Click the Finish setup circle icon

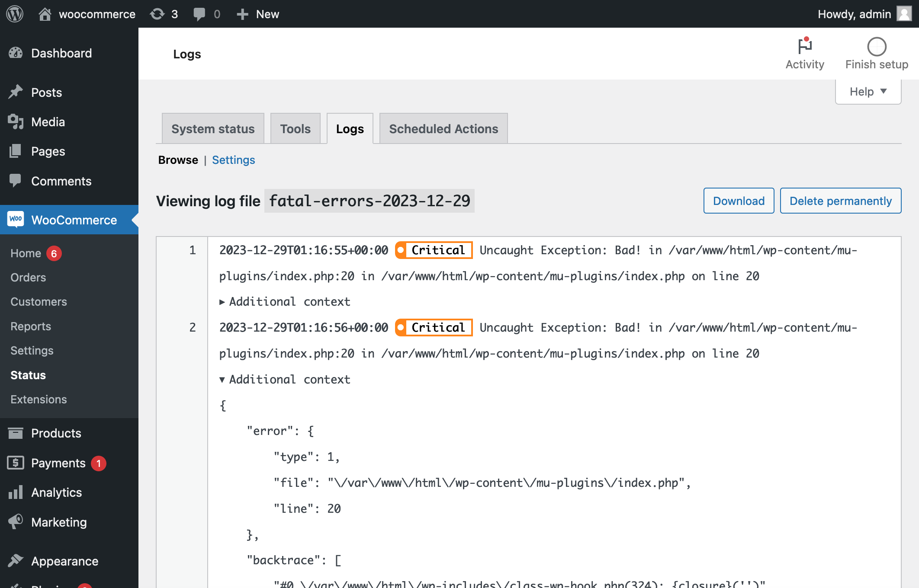pyautogui.click(x=876, y=46)
